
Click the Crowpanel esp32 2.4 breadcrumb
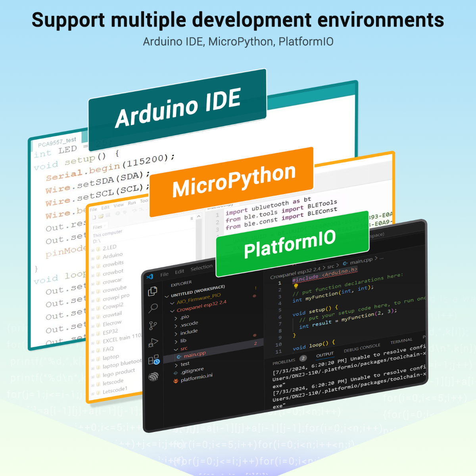[x=295, y=273]
